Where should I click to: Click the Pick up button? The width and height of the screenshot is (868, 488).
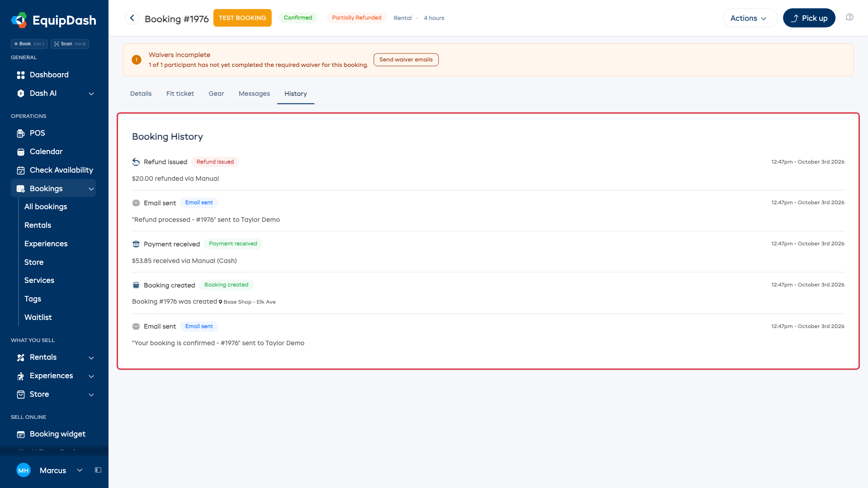[809, 18]
